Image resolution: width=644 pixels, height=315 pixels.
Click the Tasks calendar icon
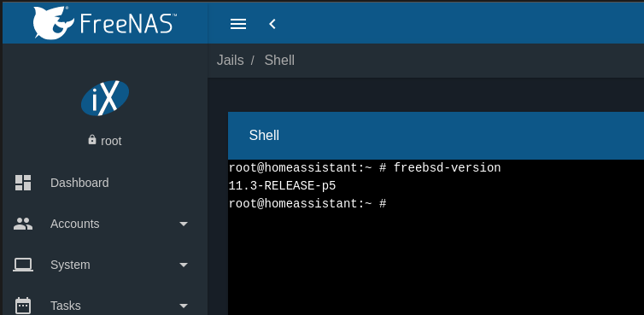coord(23,306)
